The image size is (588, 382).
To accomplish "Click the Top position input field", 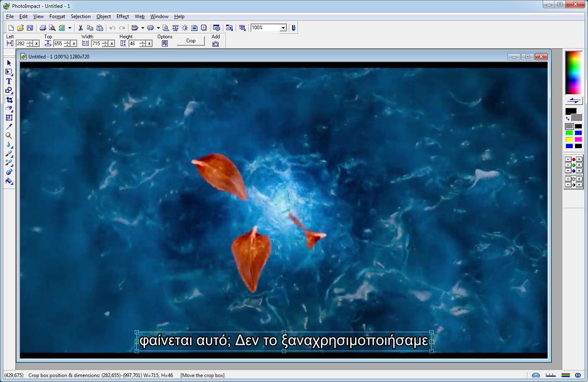I will pos(59,44).
